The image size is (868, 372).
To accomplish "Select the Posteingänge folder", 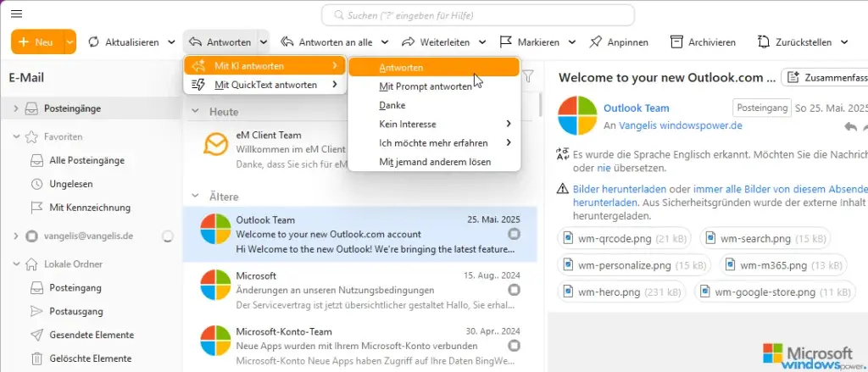I will point(73,108).
